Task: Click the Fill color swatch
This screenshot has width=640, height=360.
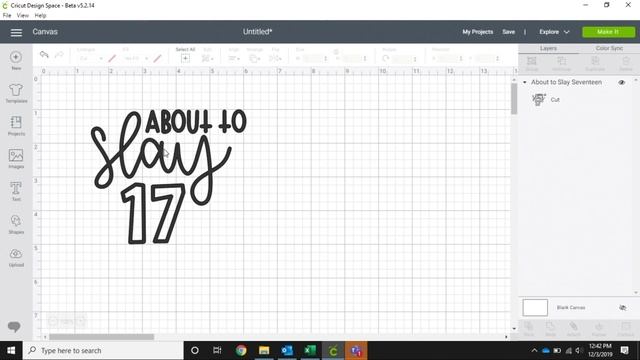Action: [158, 59]
